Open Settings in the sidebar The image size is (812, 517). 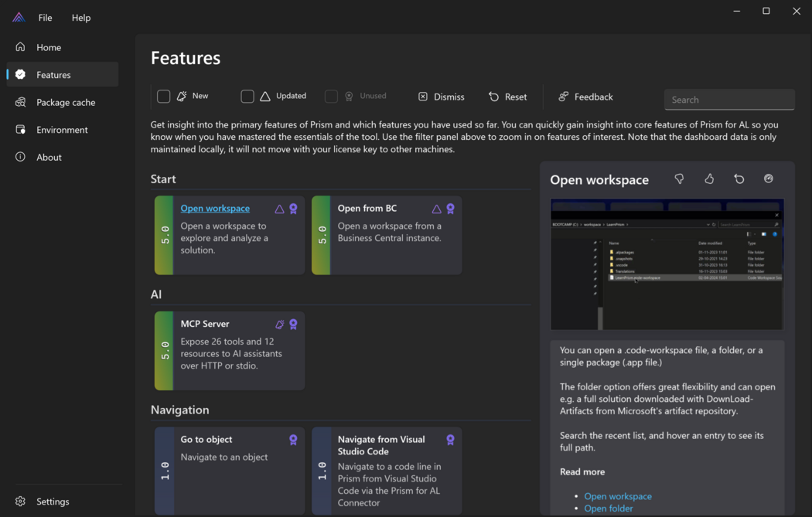[x=62, y=501]
